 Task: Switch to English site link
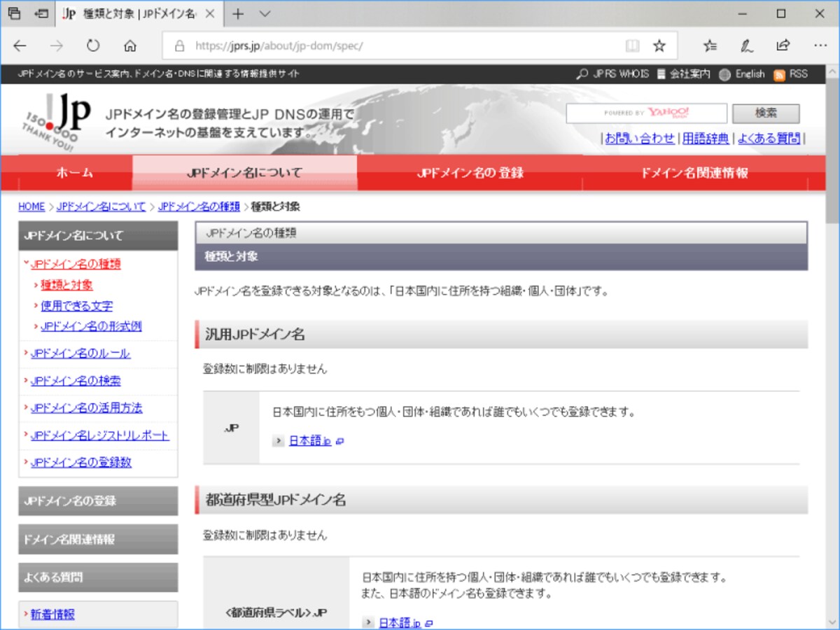point(742,73)
